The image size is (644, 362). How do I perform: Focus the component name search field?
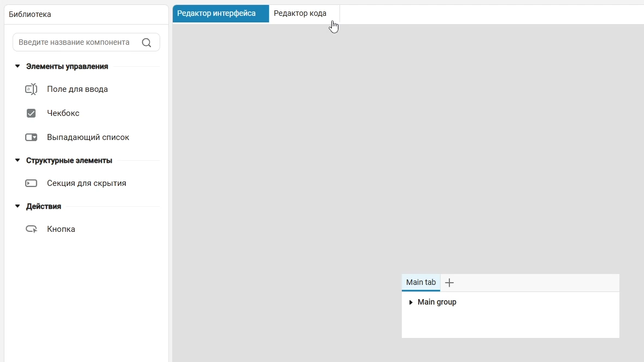coord(75,43)
